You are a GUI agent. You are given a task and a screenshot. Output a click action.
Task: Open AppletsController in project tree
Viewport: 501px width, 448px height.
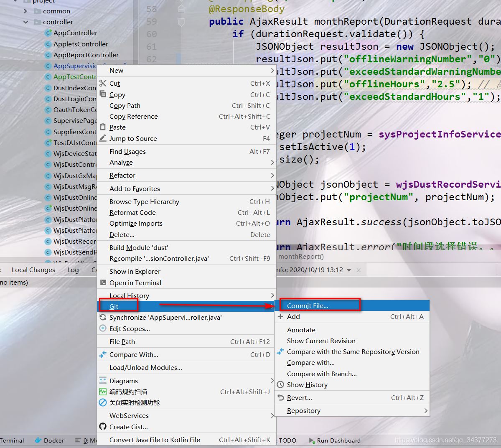pos(81,44)
